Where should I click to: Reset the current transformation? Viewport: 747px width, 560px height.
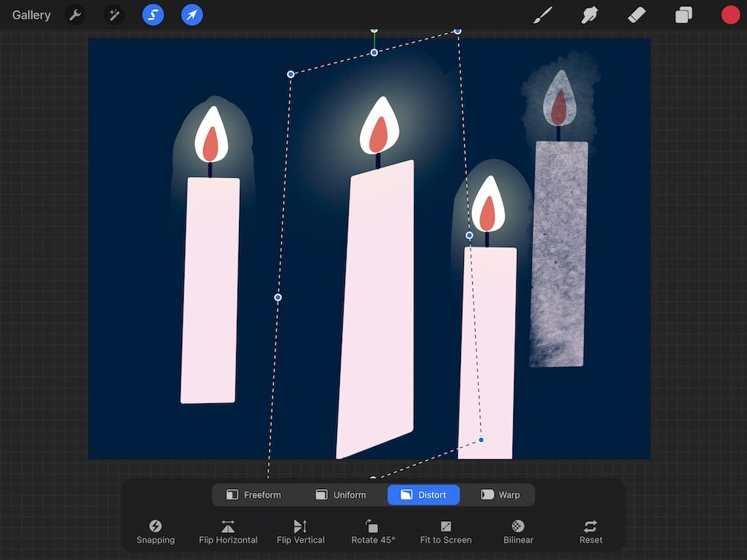(590, 532)
